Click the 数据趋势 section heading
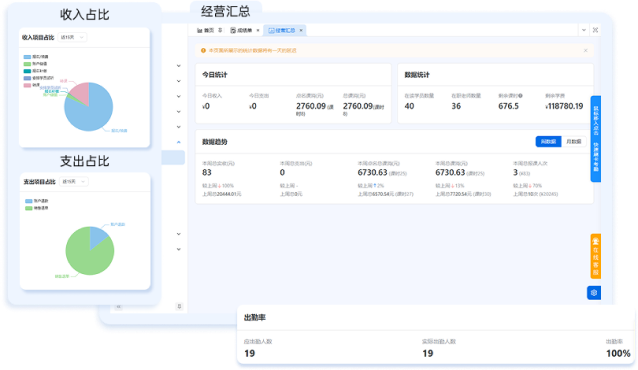The image size is (638, 370). (x=215, y=142)
